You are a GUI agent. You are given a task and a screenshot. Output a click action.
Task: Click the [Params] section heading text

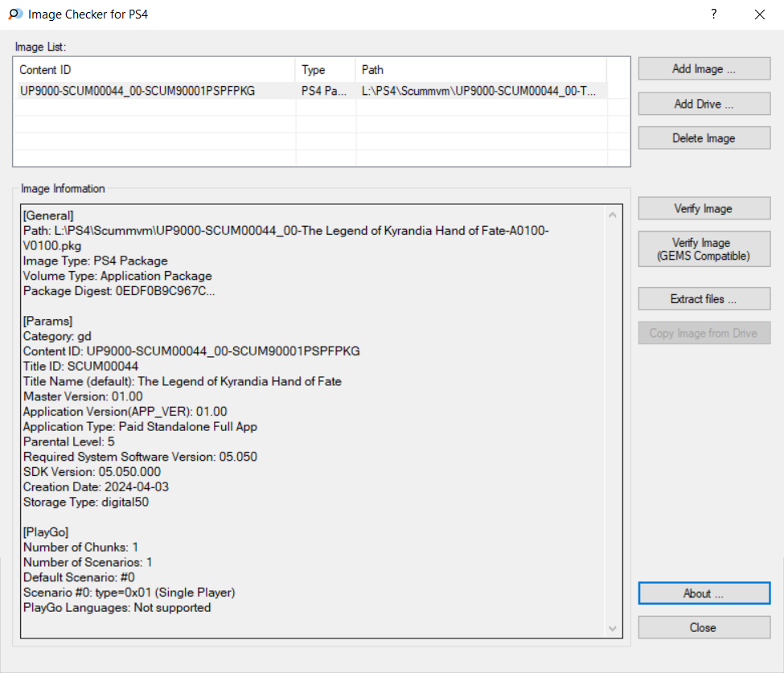(48, 321)
